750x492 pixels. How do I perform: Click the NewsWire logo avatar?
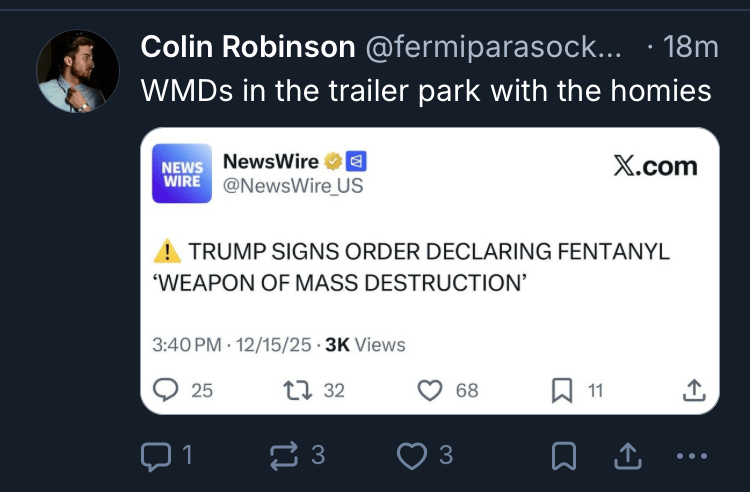point(182,174)
